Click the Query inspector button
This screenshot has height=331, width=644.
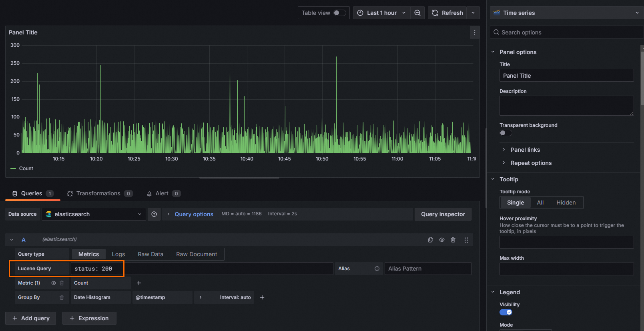[x=443, y=214]
